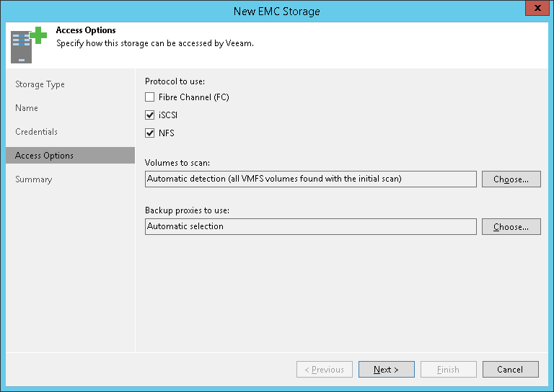Cancel the New EMC Storage wizard
This screenshot has height=392, width=554.
[x=509, y=370]
